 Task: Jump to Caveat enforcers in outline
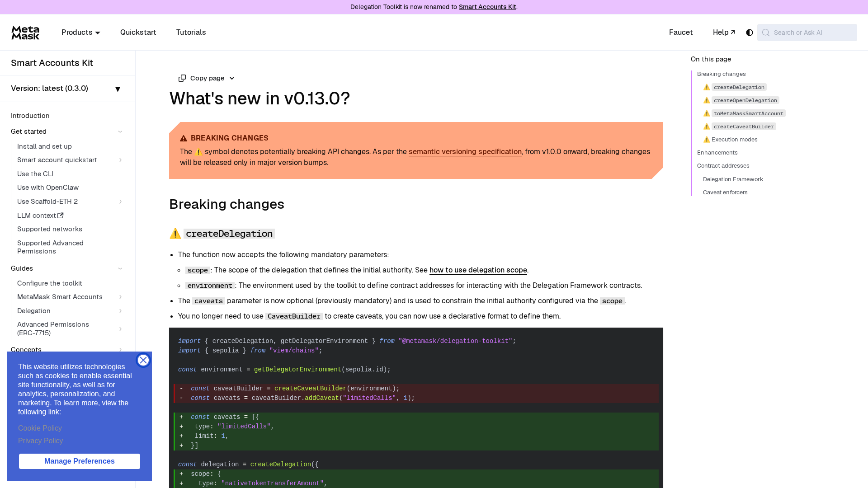click(725, 192)
